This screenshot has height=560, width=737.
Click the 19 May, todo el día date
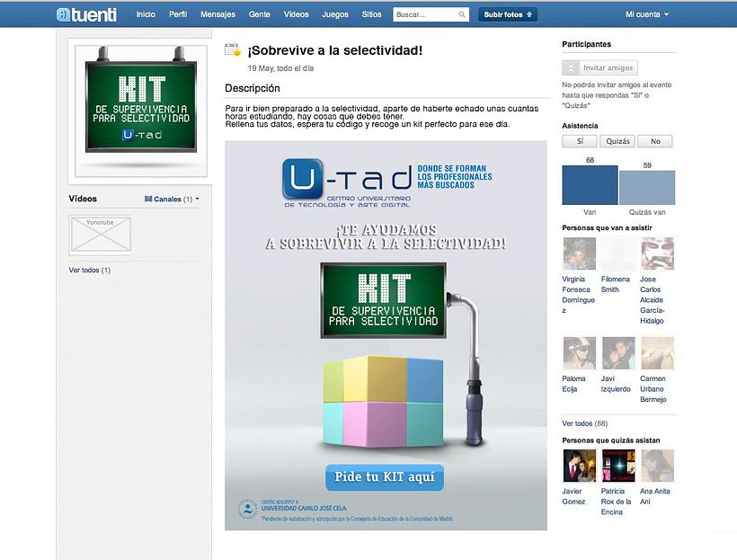pos(280,68)
